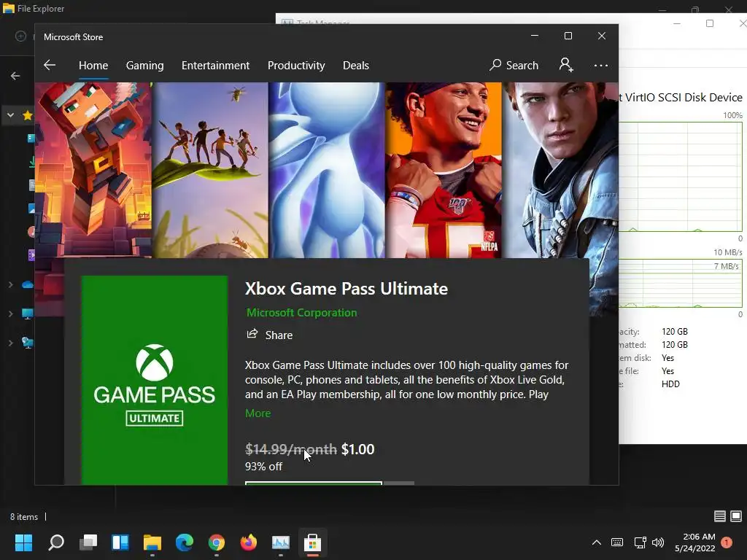Open Minecraft Dungeons banner thumbnail
Image resolution: width=747 pixels, height=560 pixels.
pyautogui.click(x=93, y=170)
